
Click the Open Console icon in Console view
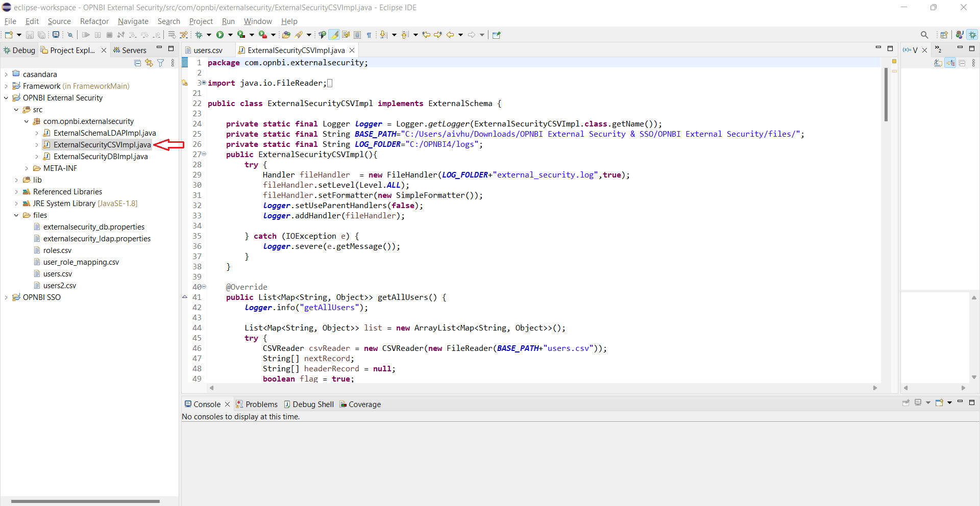[x=939, y=402]
